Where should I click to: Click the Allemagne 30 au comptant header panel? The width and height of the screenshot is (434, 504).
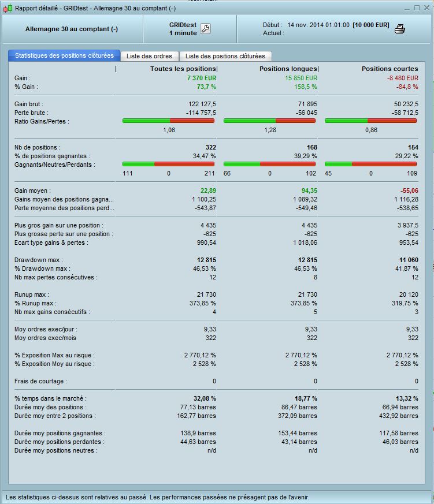point(72,29)
